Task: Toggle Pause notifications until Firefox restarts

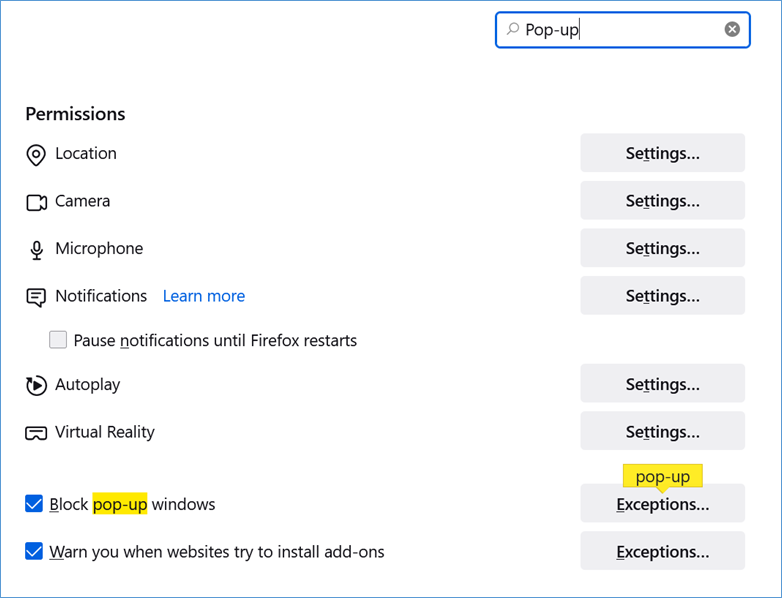Action: point(58,340)
